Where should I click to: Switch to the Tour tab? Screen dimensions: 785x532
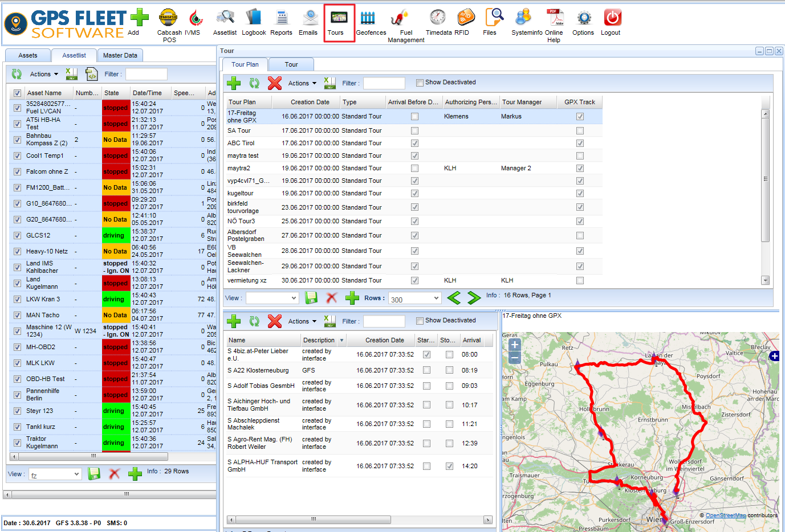(291, 64)
